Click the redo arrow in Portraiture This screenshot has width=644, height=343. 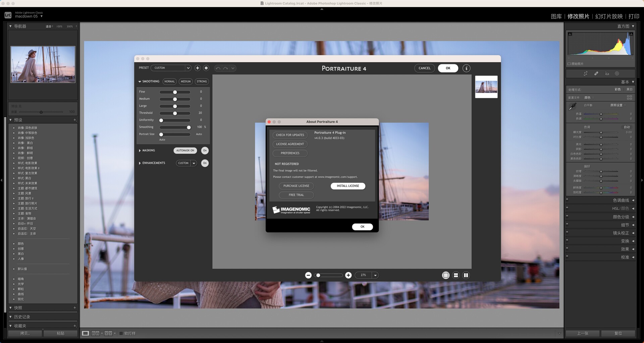(225, 68)
